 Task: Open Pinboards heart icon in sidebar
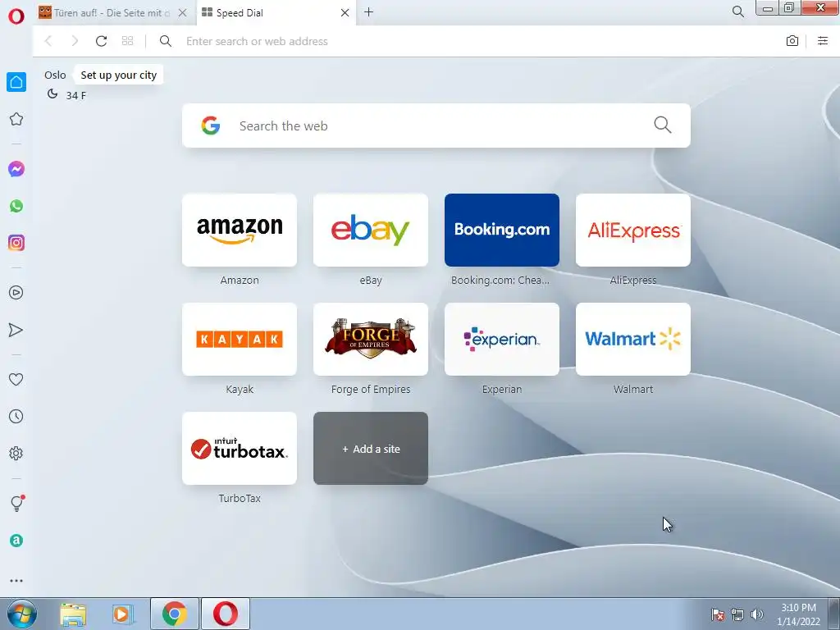point(16,379)
